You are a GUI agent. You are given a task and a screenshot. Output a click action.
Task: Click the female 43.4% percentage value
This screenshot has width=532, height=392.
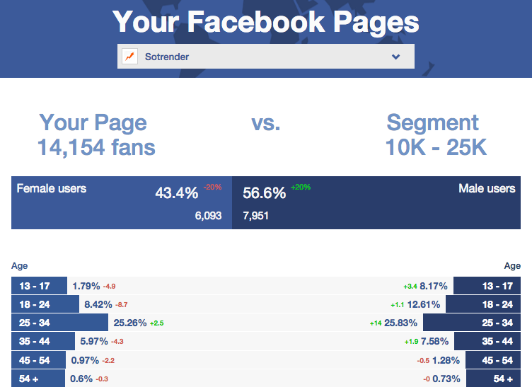pos(177,193)
